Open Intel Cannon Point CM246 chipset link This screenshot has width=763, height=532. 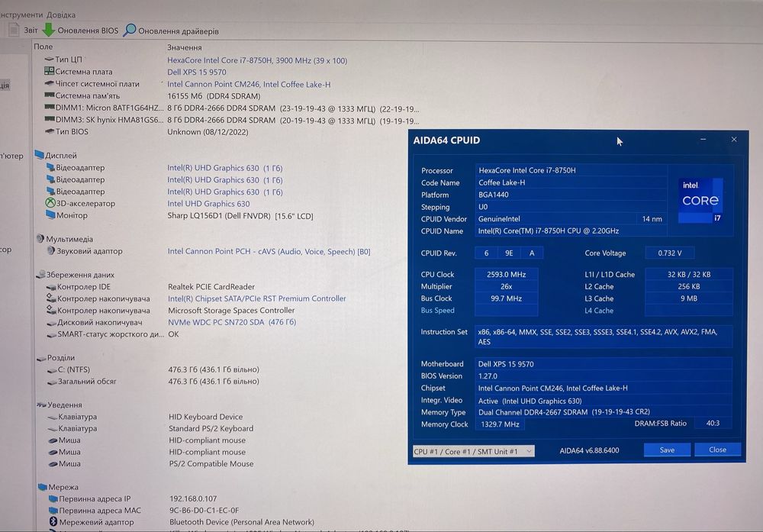coord(249,84)
